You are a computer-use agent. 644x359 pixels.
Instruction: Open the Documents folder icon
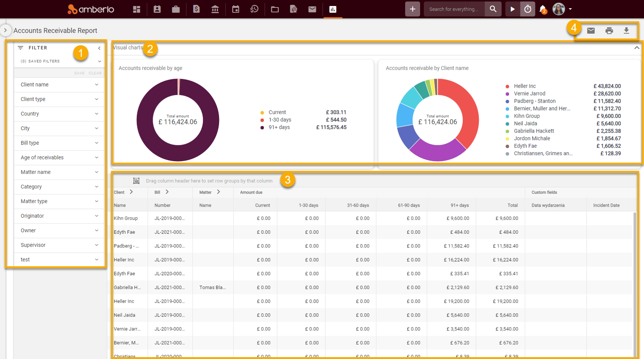tap(275, 9)
